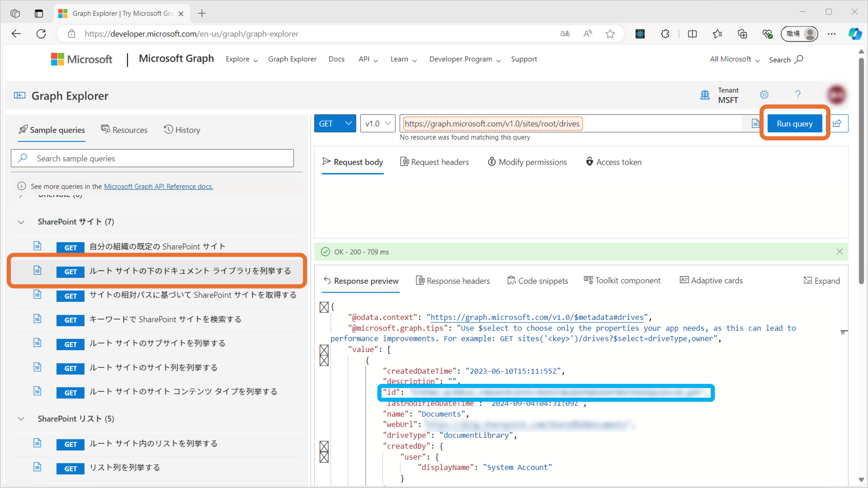This screenshot has width=868, height=488.
Task: Open browser Settings and more menu
Action: (x=832, y=34)
